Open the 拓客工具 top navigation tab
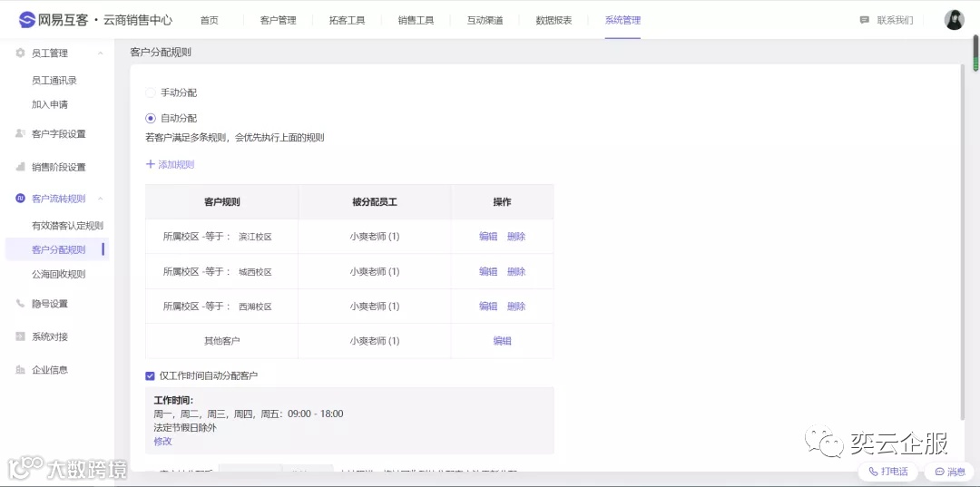The image size is (980, 487). [x=347, y=20]
